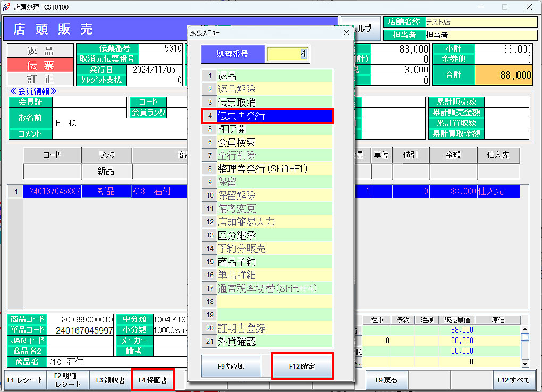Choose 返品 menu entry number 1
Image resolution: width=542 pixels, height=392 pixels.
(x=274, y=76)
